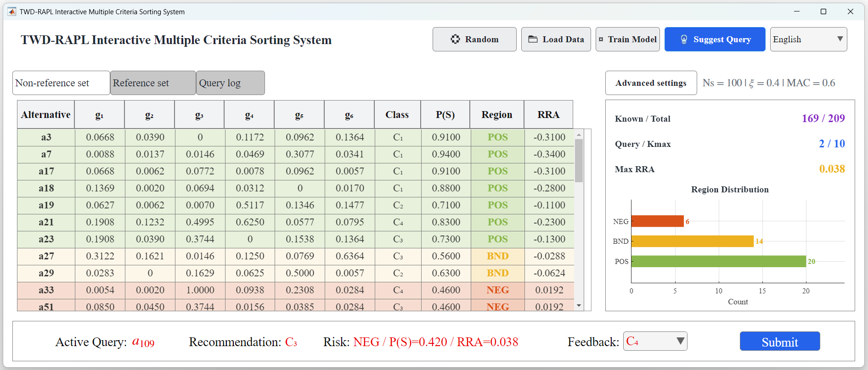Open the English language dropdown
The image size is (868, 370).
(x=808, y=39)
